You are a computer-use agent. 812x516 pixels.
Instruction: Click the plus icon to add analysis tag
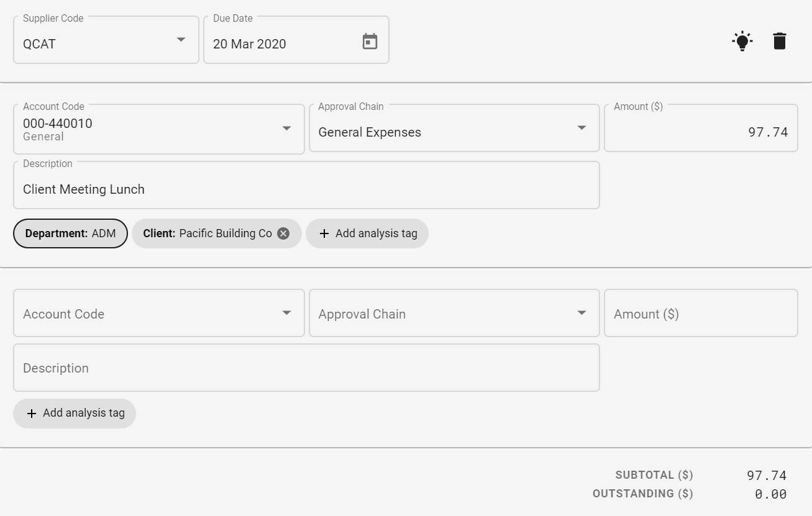[x=324, y=233]
